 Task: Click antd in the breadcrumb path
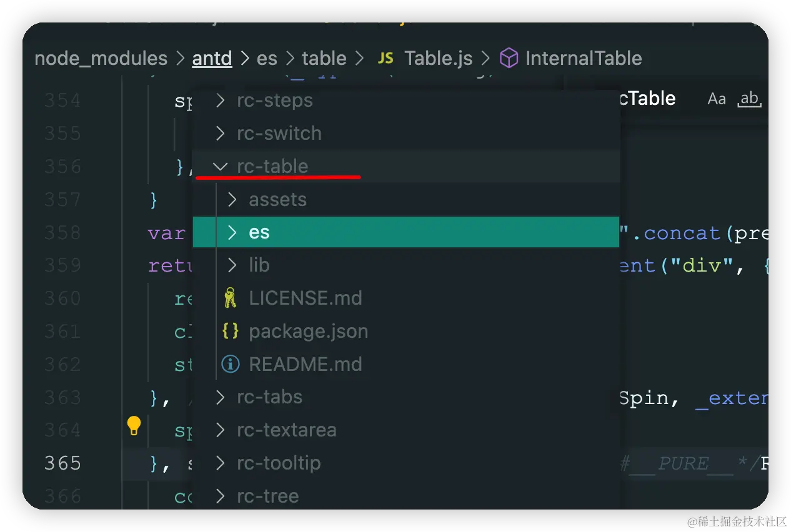point(212,59)
